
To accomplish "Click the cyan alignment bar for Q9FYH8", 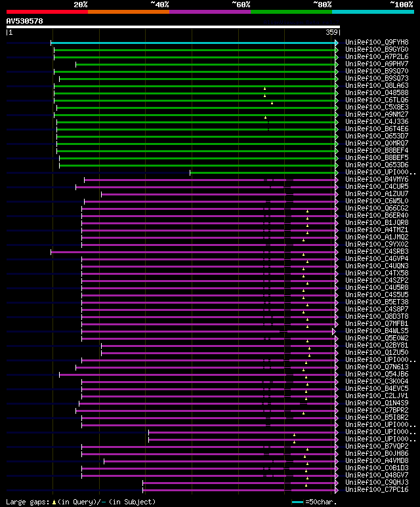I will coord(193,43).
